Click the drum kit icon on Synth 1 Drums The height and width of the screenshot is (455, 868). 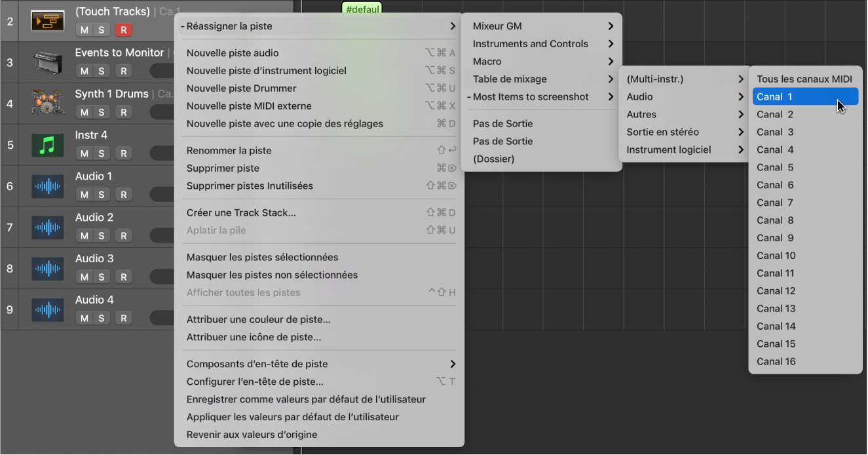point(46,100)
